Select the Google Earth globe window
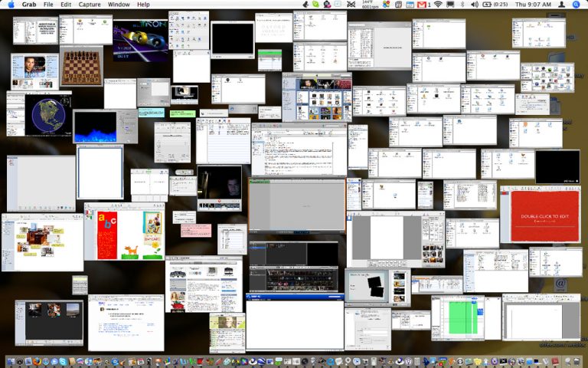Image resolution: width=588 pixels, height=368 pixels. coord(47,115)
